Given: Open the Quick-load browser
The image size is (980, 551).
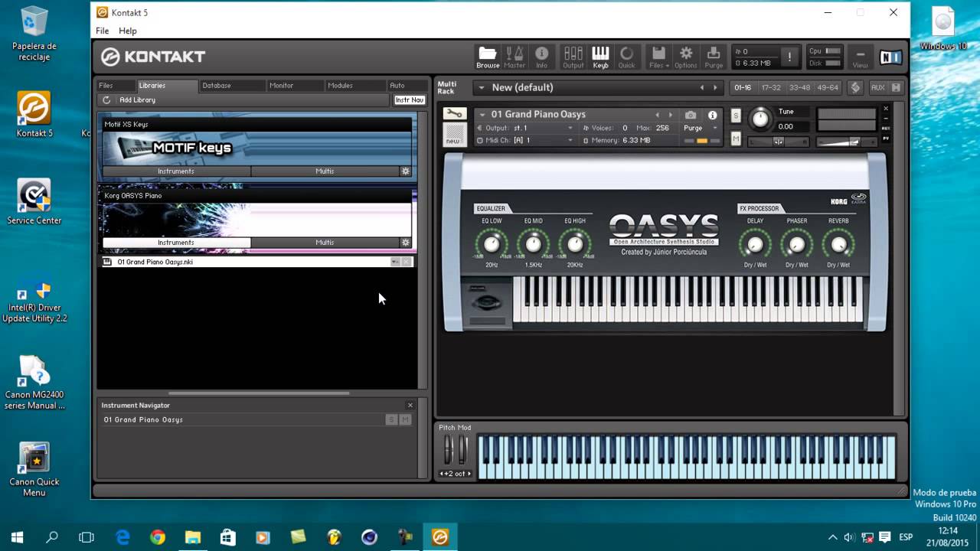Looking at the screenshot, I should pos(626,57).
